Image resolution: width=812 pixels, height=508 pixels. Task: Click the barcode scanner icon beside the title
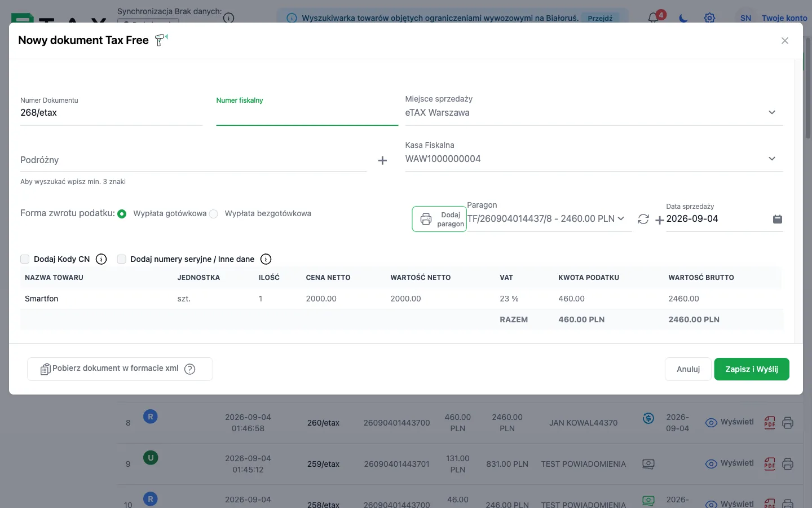[161, 40]
